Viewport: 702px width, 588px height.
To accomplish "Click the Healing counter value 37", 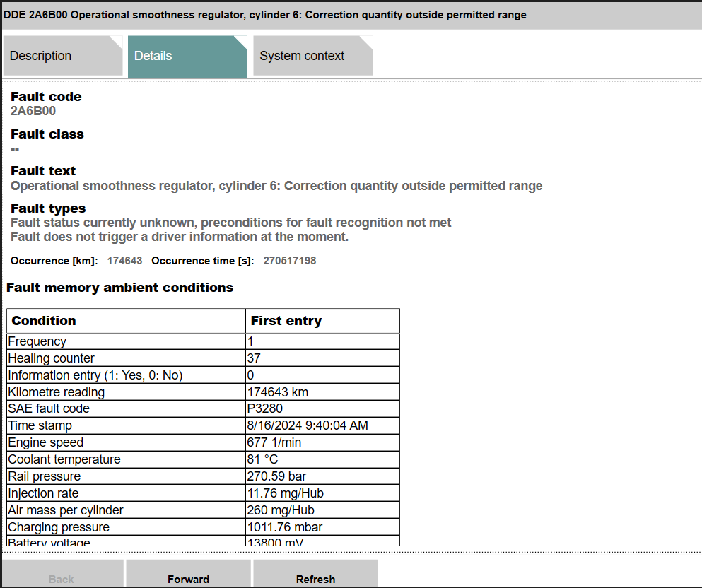I will pos(253,358).
